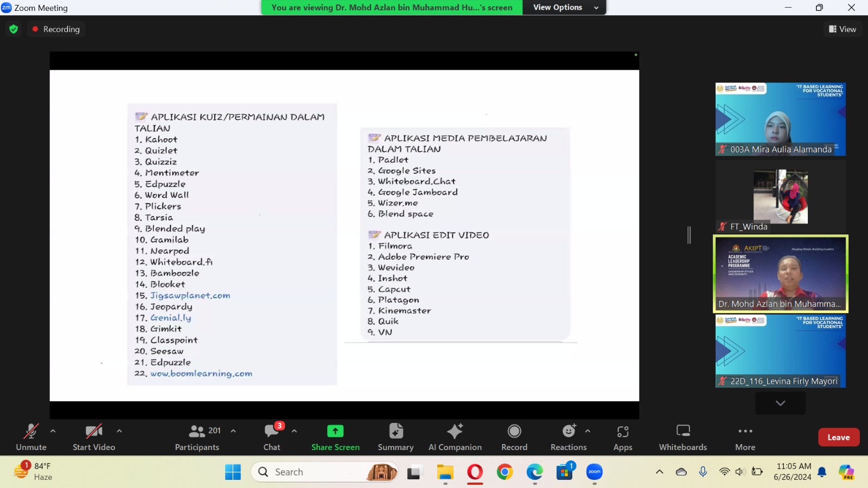Viewport: 868px width, 488px height.
Task: Open the Participants list
Action: point(197,437)
